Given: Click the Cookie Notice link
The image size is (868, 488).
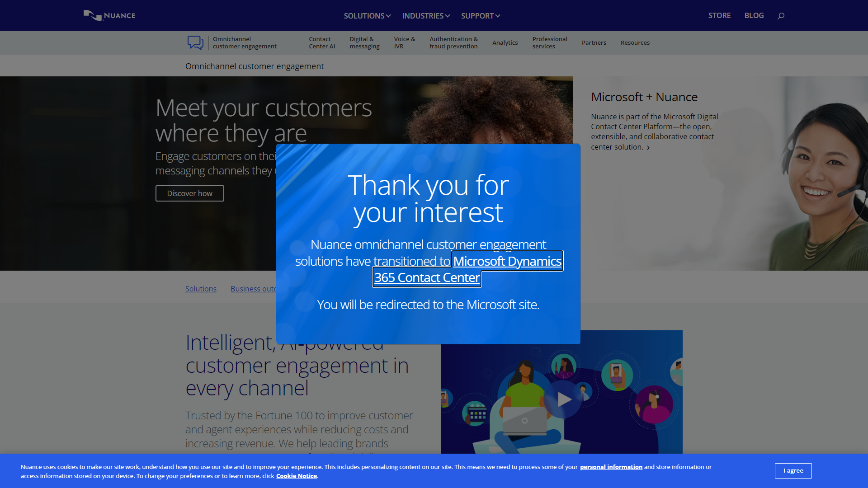Looking at the screenshot, I should [296, 475].
